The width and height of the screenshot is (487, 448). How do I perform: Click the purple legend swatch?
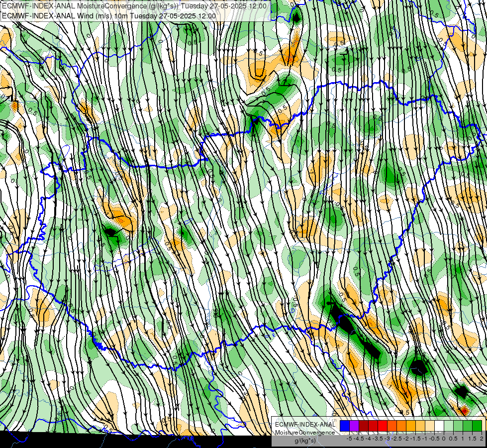point(354,426)
